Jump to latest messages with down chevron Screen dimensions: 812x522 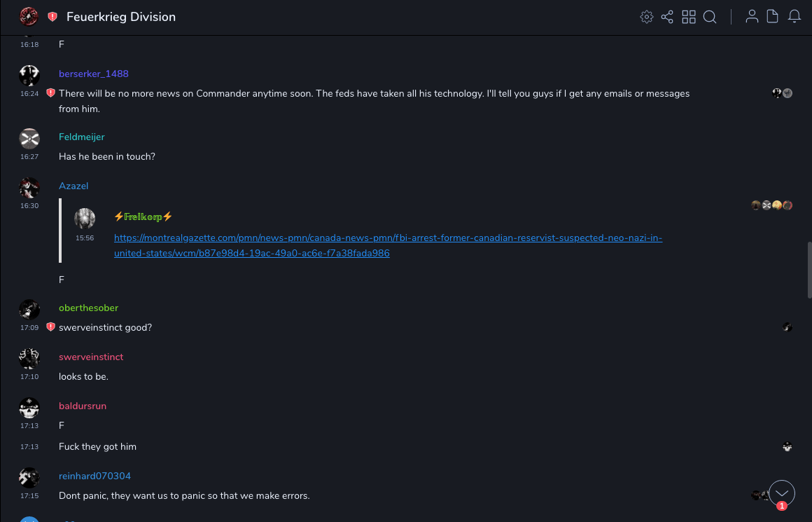[782, 493]
